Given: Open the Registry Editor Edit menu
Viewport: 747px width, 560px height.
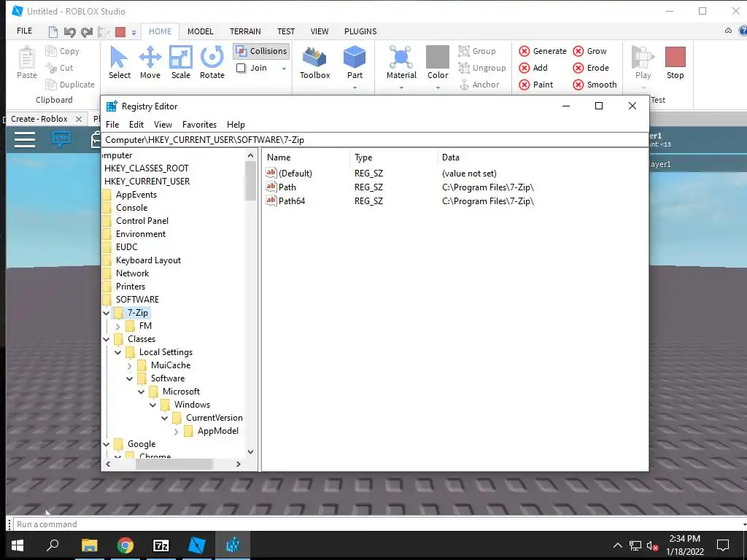Looking at the screenshot, I should (x=136, y=124).
